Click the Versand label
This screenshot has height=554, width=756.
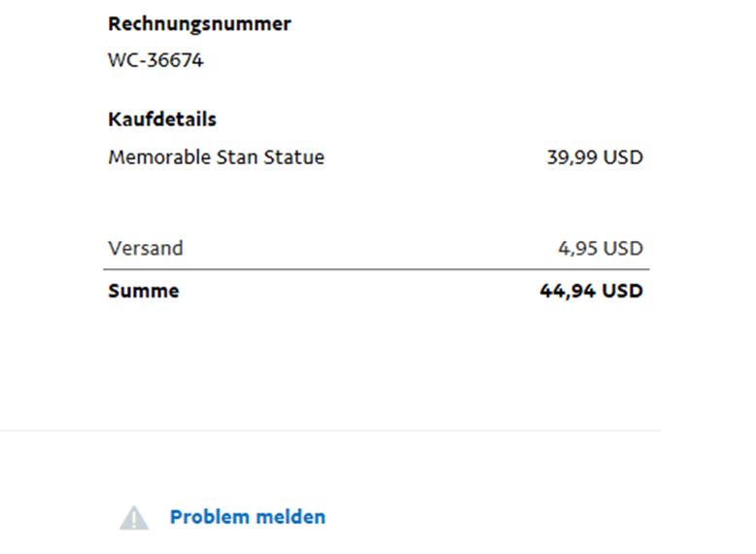click(x=145, y=248)
